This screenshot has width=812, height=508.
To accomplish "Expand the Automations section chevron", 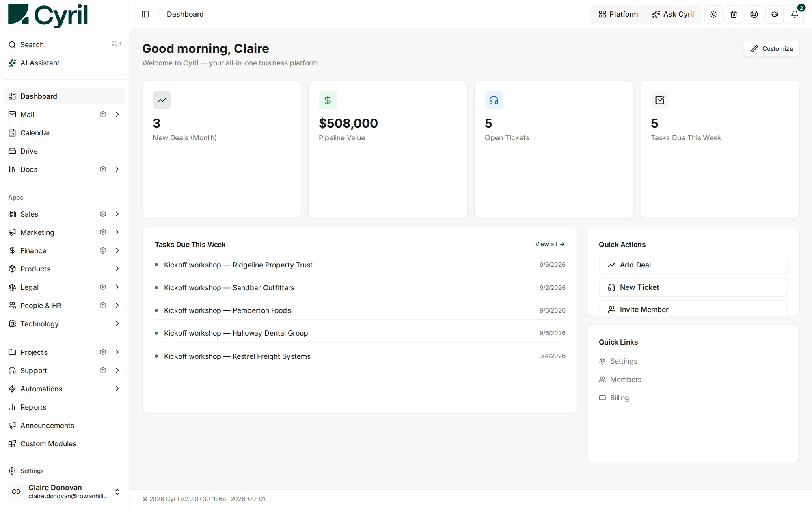I will click(117, 389).
